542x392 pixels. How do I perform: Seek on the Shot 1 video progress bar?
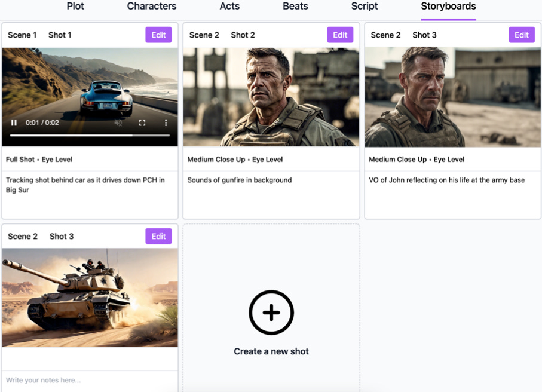tap(90, 136)
